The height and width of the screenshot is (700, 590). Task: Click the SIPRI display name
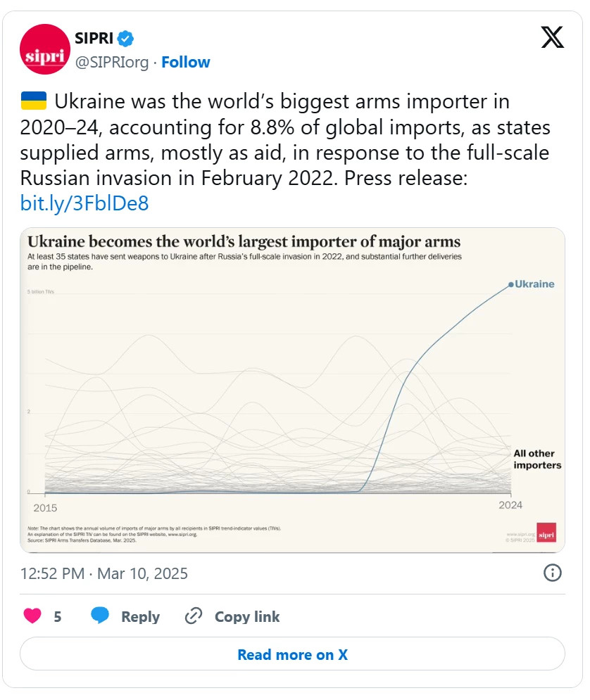point(94,39)
